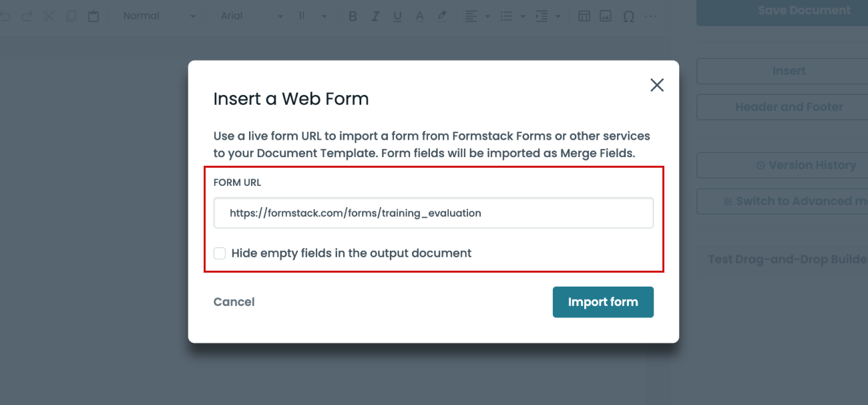Click the paste clipboard icon
The height and width of the screenshot is (405, 868).
93,17
